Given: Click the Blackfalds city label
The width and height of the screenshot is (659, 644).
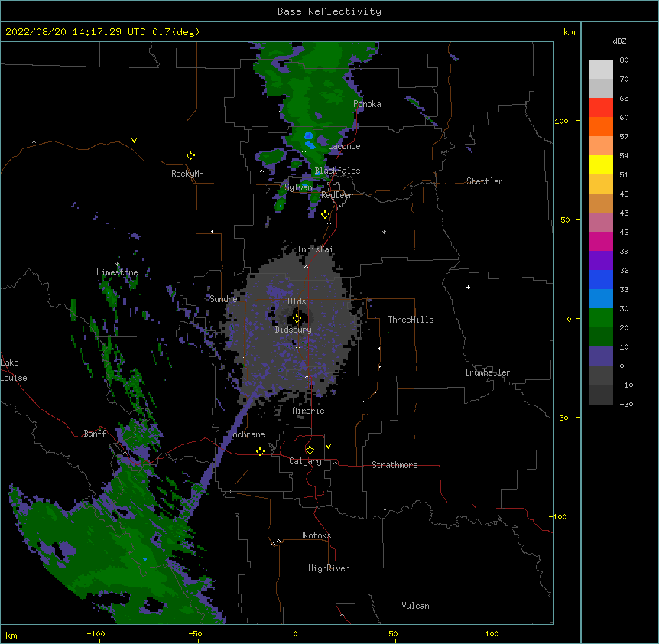Looking at the screenshot, I should click(x=337, y=171).
